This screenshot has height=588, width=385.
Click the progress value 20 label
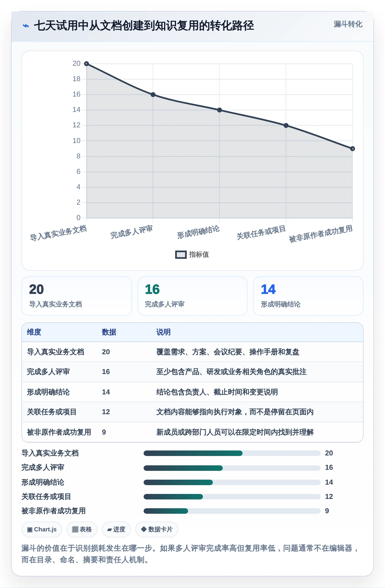(329, 453)
